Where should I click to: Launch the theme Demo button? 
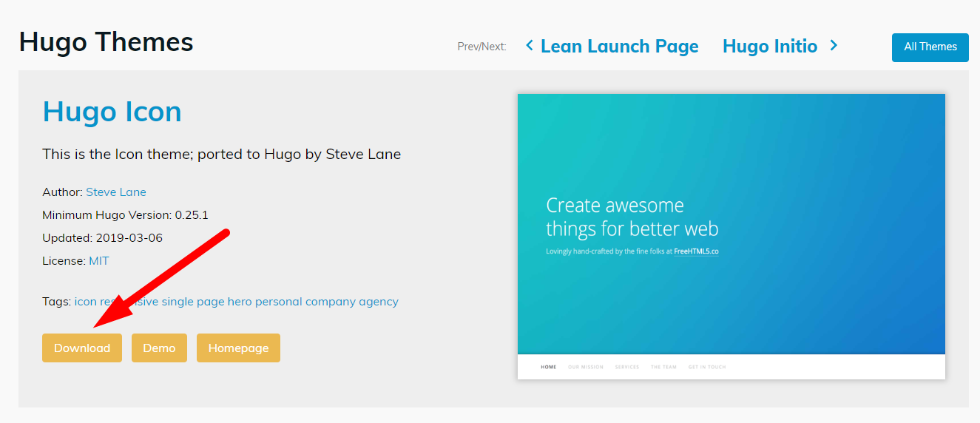point(159,348)
